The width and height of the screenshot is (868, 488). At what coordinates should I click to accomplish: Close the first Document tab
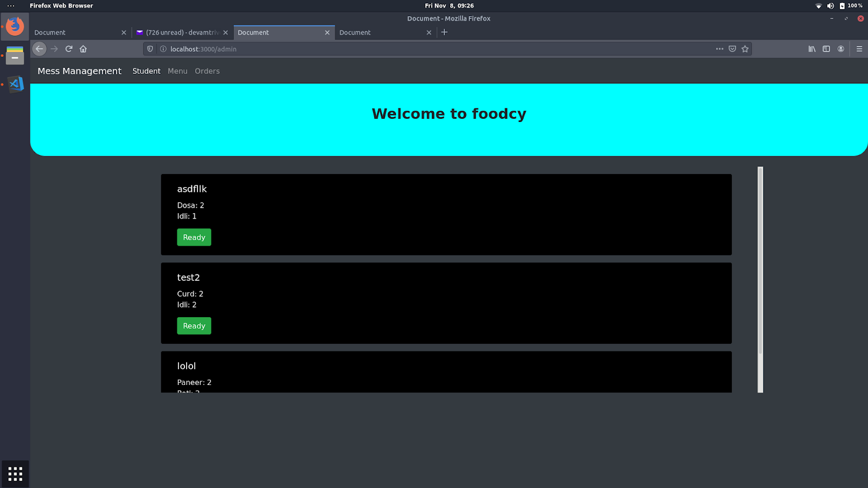(124, 33)
